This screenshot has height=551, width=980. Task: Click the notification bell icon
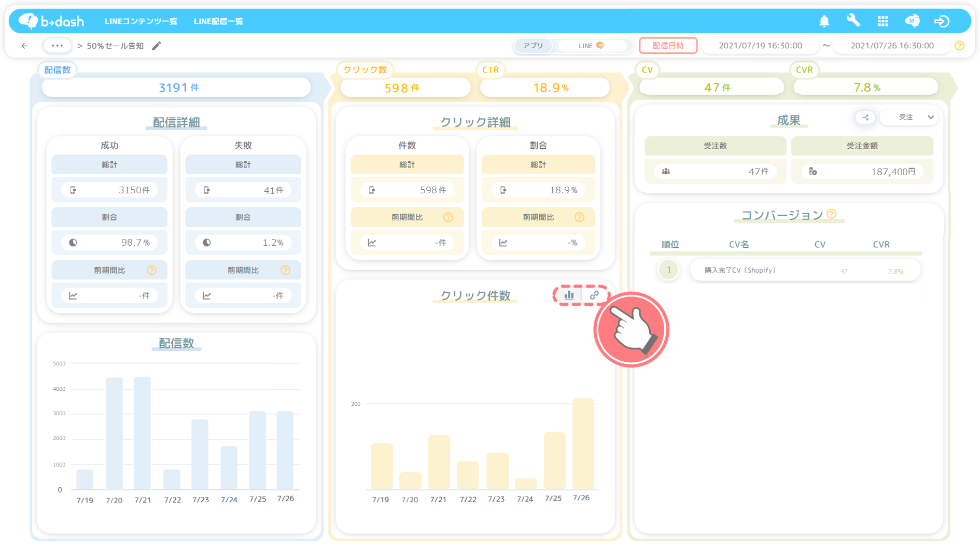point(824,21)
